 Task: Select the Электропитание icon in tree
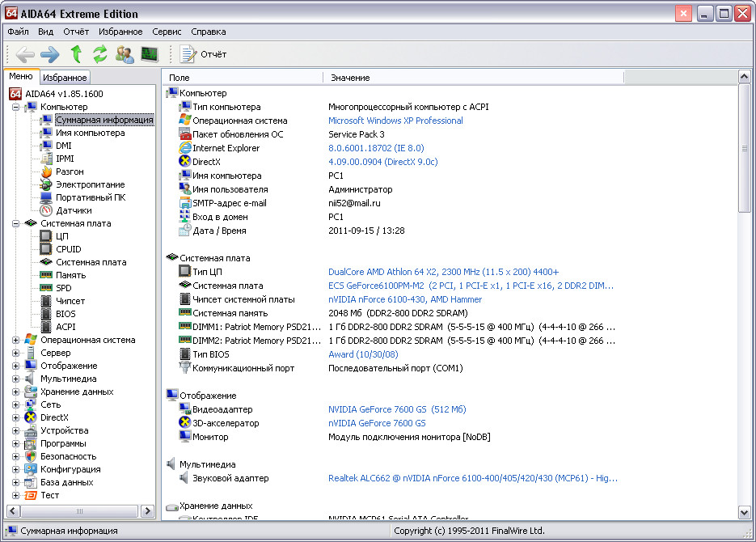click(x=46, y=184)
